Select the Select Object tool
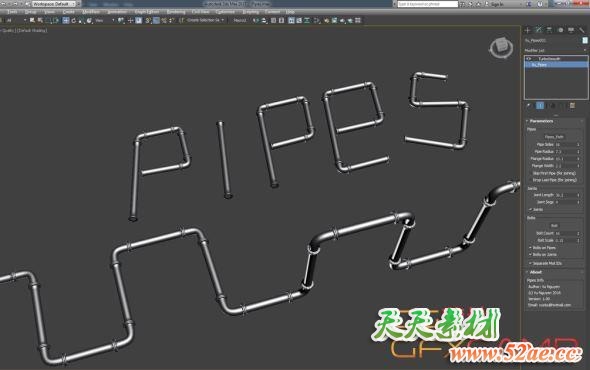 32,20
